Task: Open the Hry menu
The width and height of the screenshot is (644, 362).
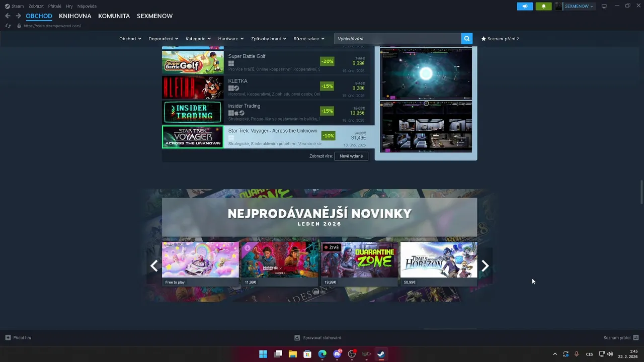Action: (x=69, y=6)
